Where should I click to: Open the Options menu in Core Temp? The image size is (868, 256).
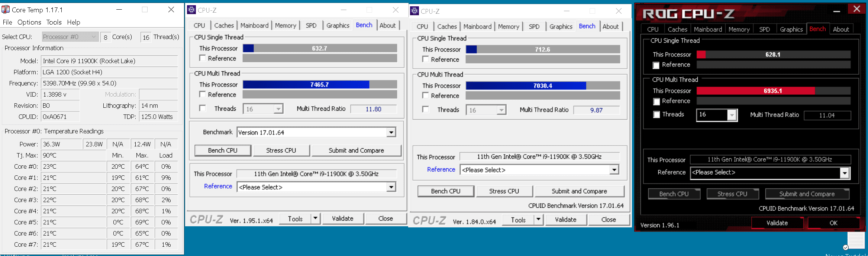click(x=29, y=22)
